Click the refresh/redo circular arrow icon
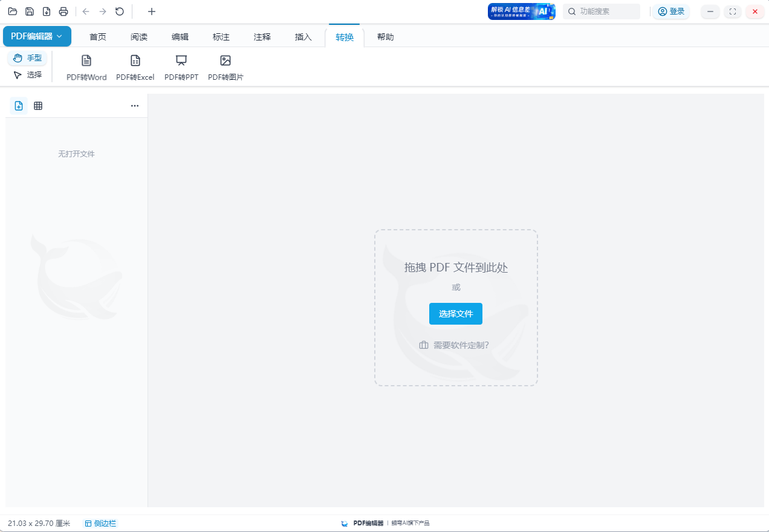Screen dimensions: 769x532 (x=120, y=11)
